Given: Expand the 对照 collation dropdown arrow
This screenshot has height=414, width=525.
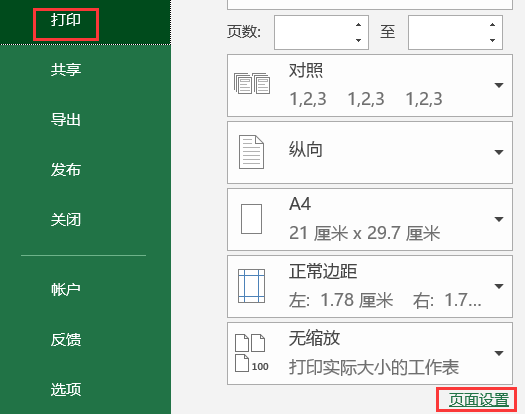Looking at the screenshot, I should 499,85.
